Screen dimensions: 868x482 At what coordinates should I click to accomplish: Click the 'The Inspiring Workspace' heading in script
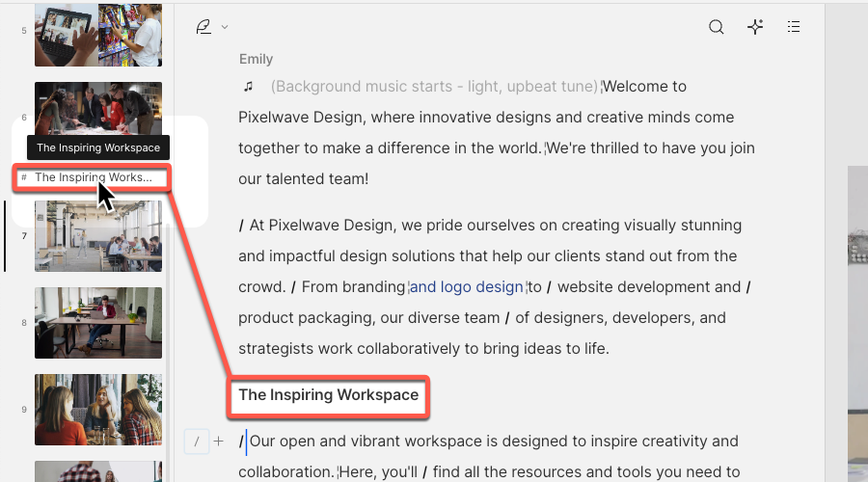pyautogui.click(x=328, y=395)
